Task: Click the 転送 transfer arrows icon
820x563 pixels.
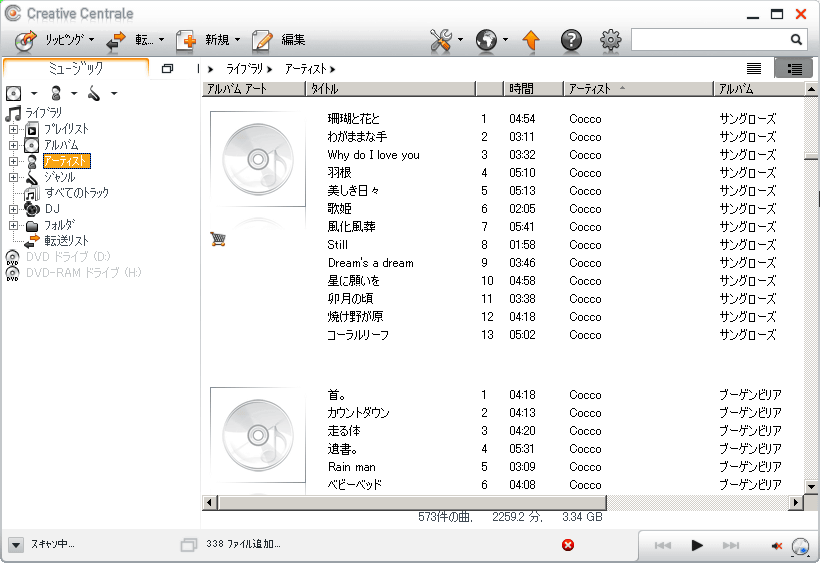Action: 116,40
